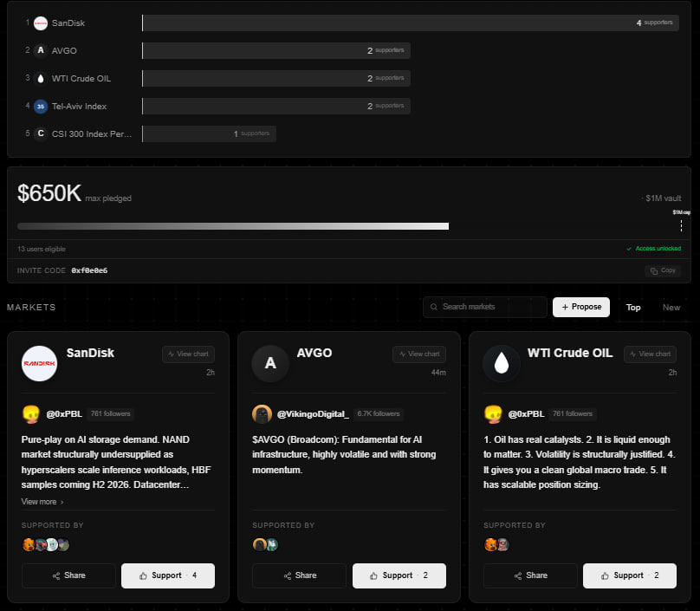Viewport: 700px width, 611px height.
Task: Support the AVGO market
Action: tap(399, 575)
